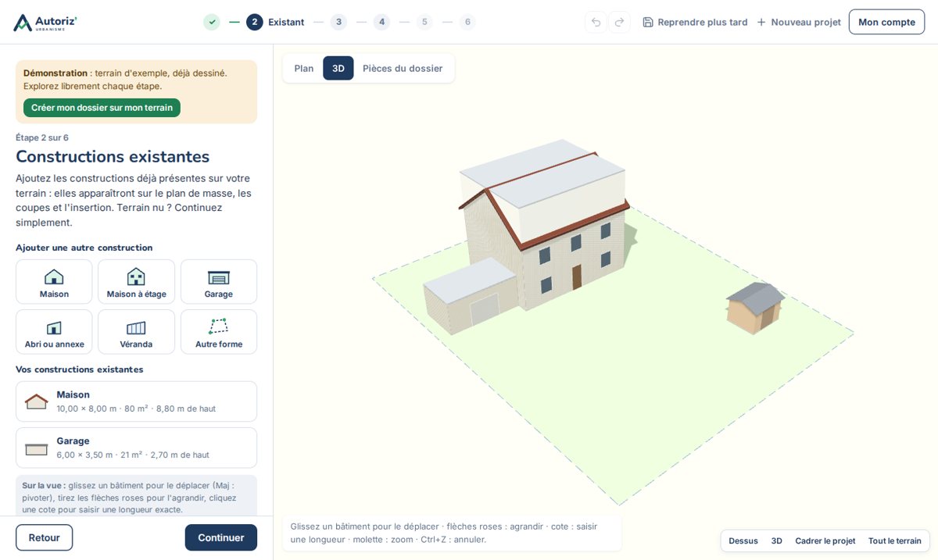
Task: Click Créer mon dossier sur mon terrain
Action: [x=102, y=108]
